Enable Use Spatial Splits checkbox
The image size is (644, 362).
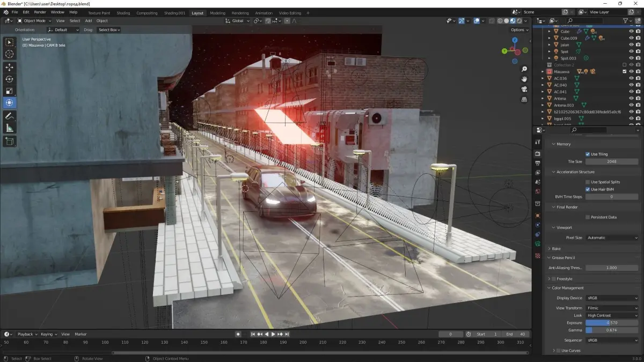click(x=588, y=182)
